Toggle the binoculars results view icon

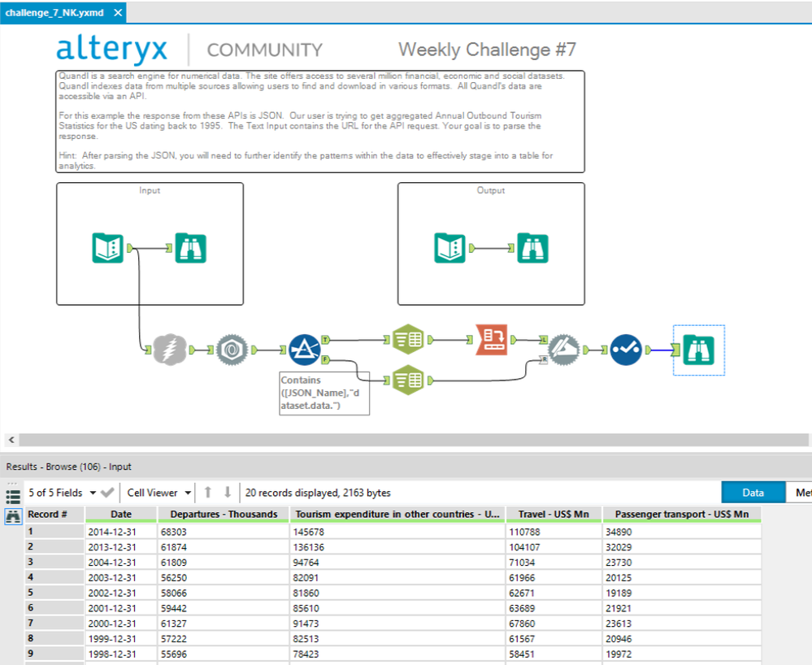[13, 516]
